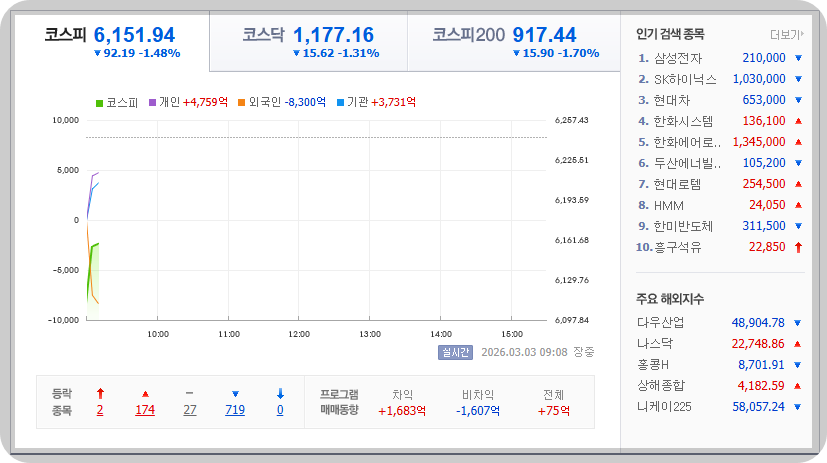Click 비차익 value -1,607억

pyautogui.click(x=478, y=411)
